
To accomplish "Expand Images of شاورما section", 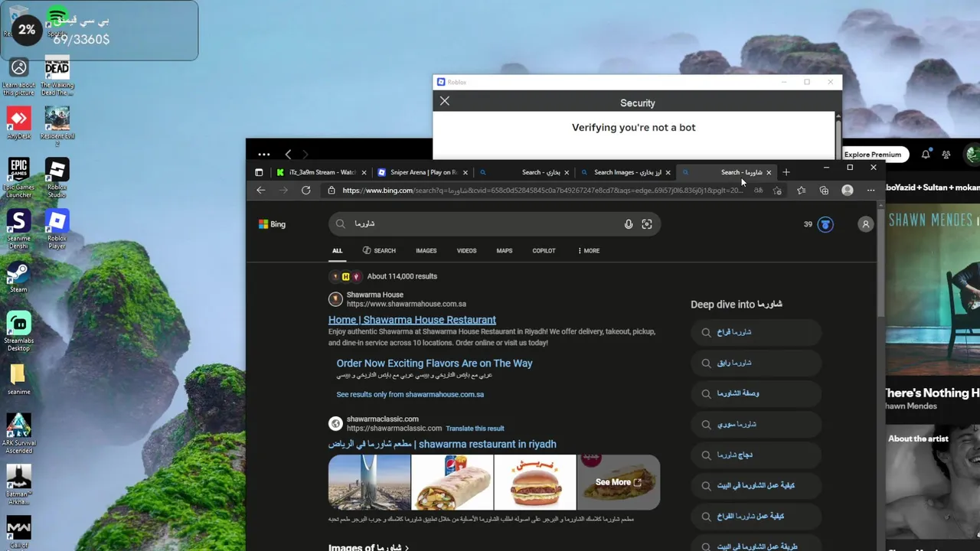I will pyautogui.click(x=368, y=548).
